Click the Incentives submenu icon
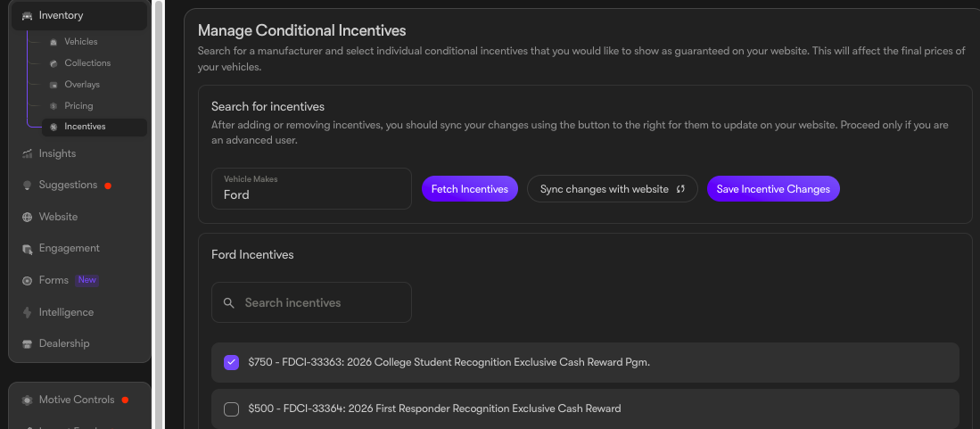Screen dimensions: 980x429 pyautogui.click(x=54, y=127)
